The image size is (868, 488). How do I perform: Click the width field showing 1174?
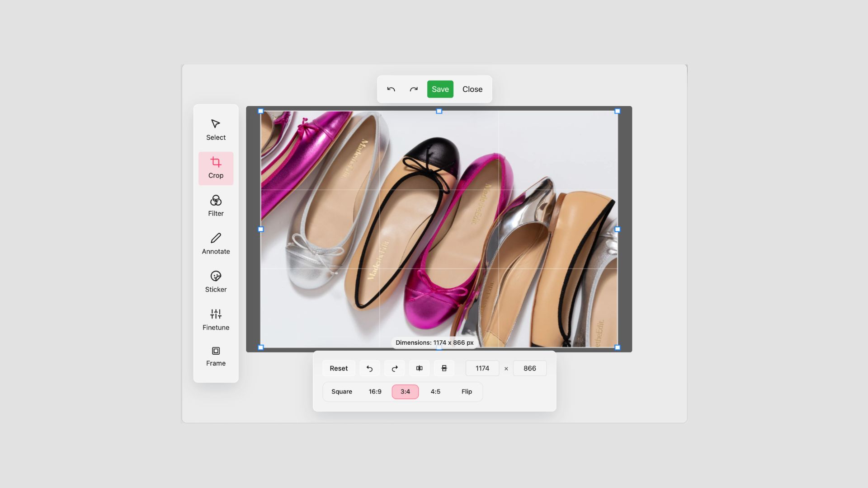click(x=482, y=368)
